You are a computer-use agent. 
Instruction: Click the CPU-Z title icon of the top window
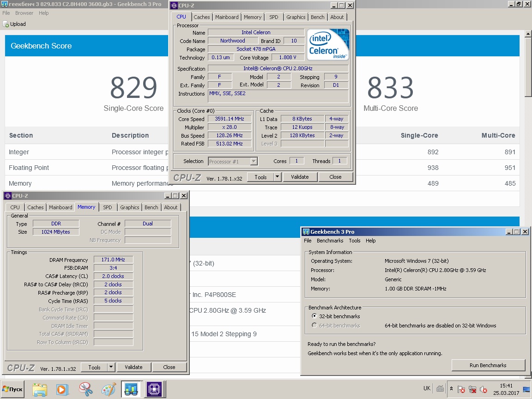coord(174,6)
